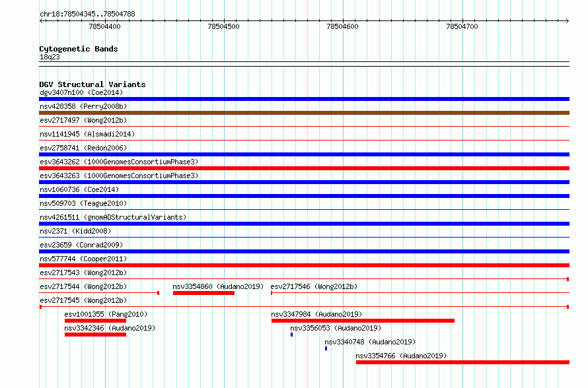
Task: Open esv2717543 (Wong2012b) variant label
Action: (83, 273)
